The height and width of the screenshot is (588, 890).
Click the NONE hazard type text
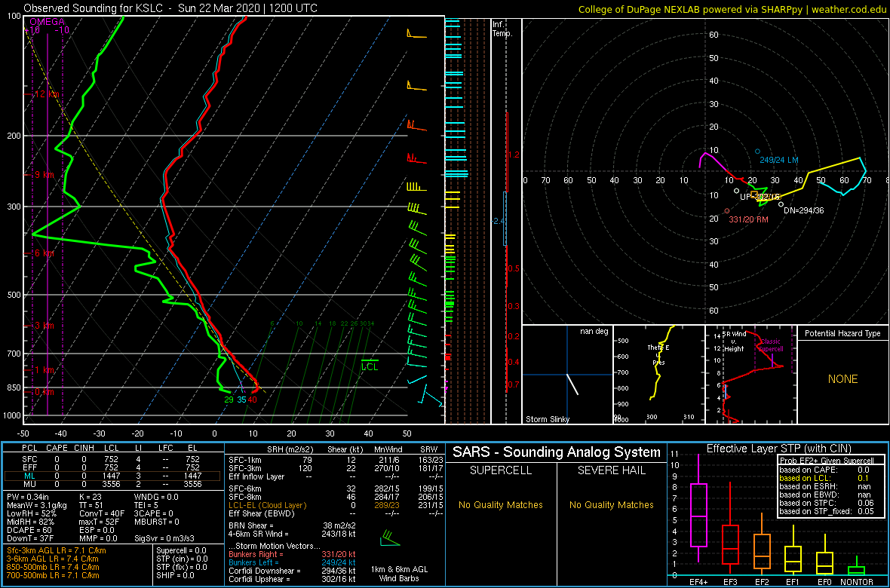[842, 379]
